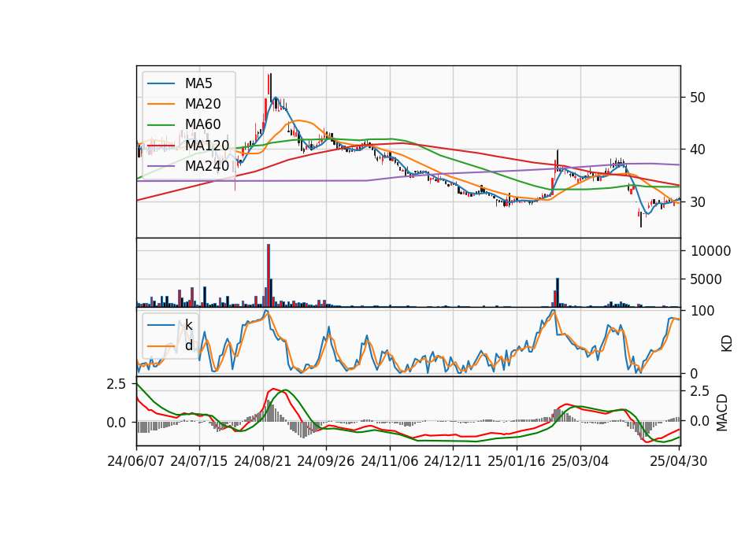Click the MA240 legend label
The image size is (756, 543).
(207, 166)
